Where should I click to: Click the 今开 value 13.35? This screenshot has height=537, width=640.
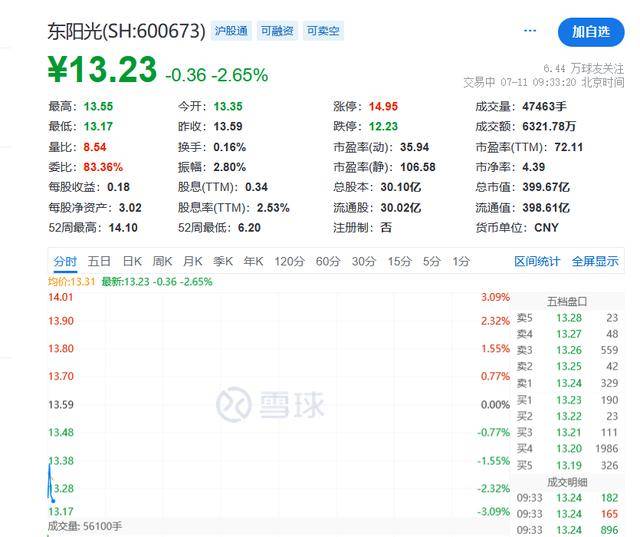[228, 107]
